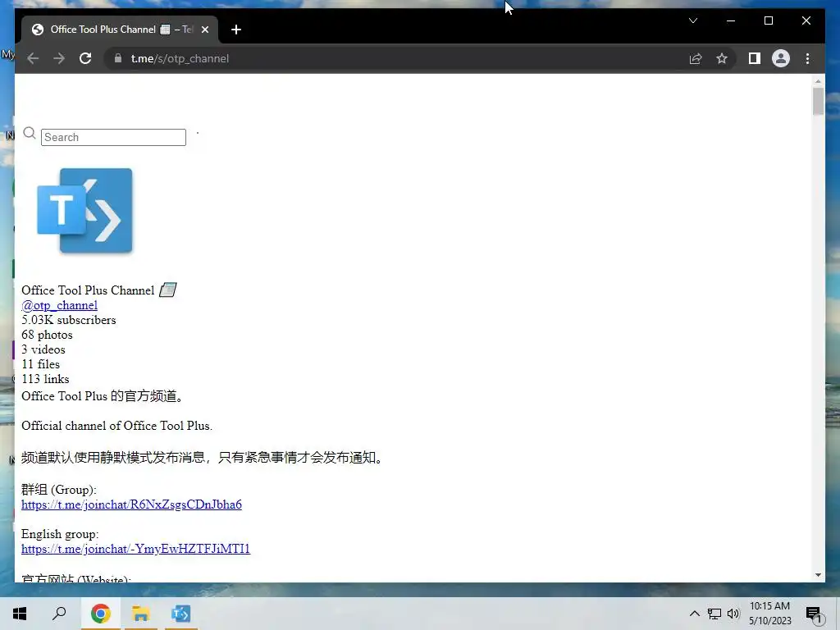
Task: Click the '3 videos' count
Action: pos(43,349)
